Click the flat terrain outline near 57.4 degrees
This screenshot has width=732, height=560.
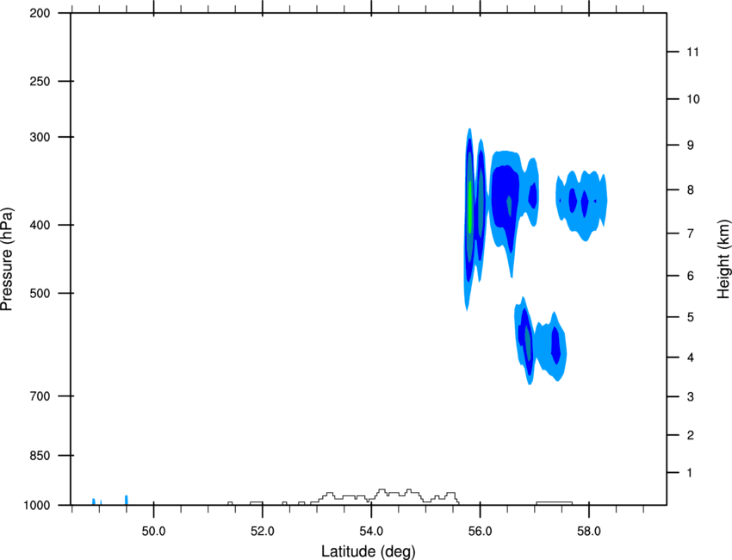[x=554, y=503]
